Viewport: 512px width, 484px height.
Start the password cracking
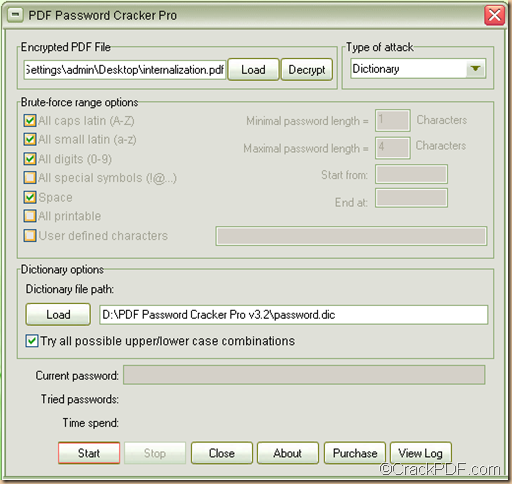pos(89,453)
